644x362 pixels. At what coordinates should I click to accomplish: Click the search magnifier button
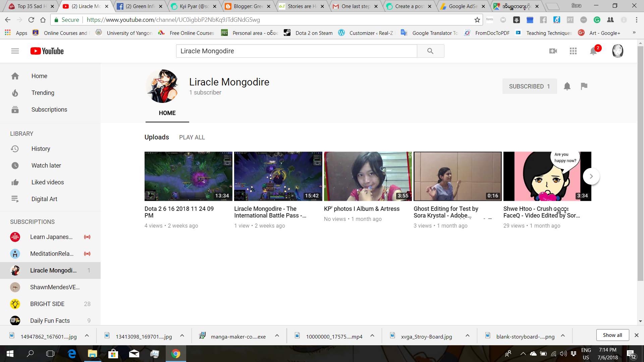(430, 51)
